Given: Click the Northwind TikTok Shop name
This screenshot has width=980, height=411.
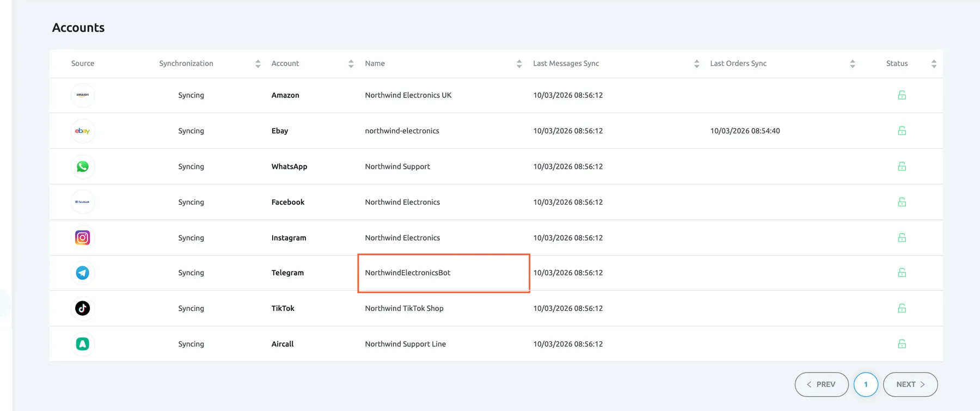Looking at the screenshot, I should tap(404, 309).
